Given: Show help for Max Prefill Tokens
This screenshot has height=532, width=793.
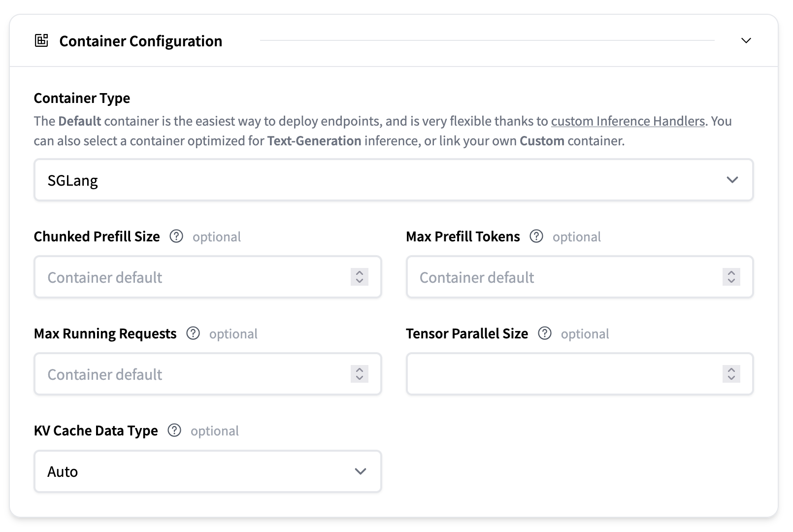Looking at the screenshot, I should coord(536,236).
